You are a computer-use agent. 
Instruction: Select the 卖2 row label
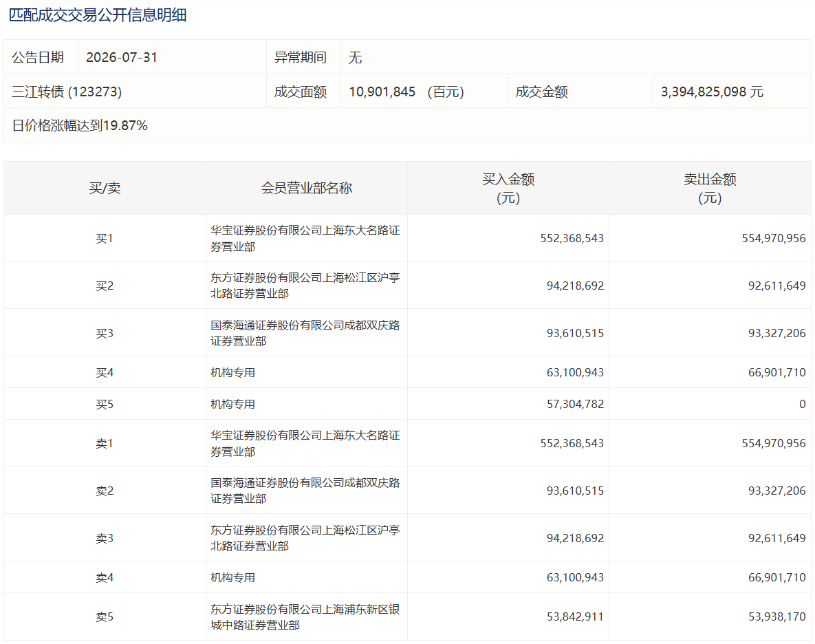105,490
